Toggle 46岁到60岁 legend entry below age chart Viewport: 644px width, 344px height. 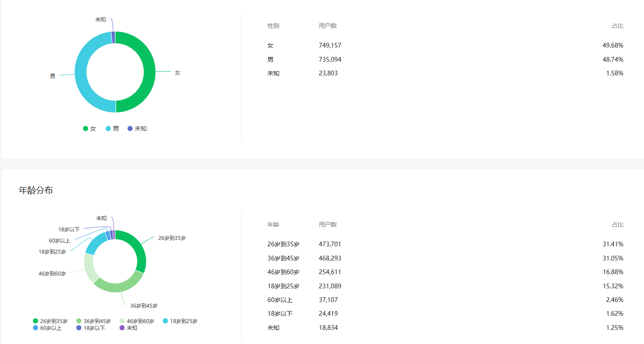point(137,321)
